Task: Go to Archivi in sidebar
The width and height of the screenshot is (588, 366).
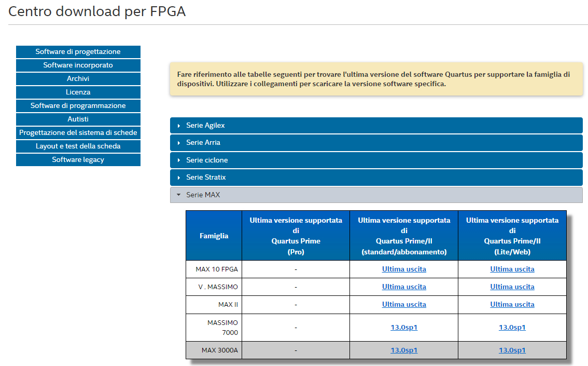Action: [x=78, y=79]
